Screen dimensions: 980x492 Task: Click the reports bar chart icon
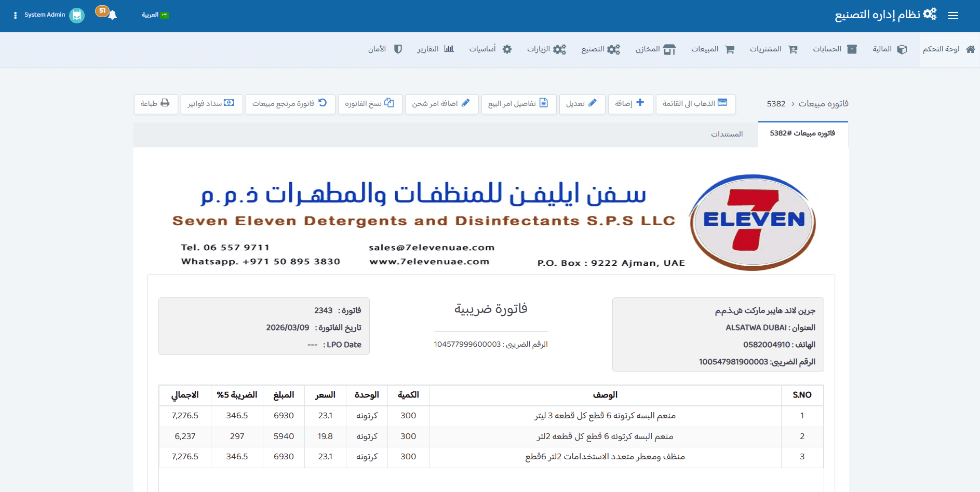point(449,49)
